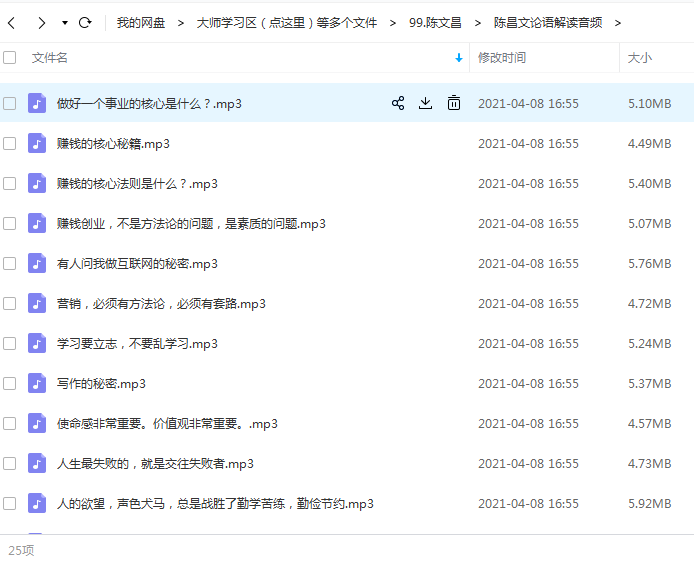Click music icon of 做好一个事业的核心是什么

click(37, 103)
